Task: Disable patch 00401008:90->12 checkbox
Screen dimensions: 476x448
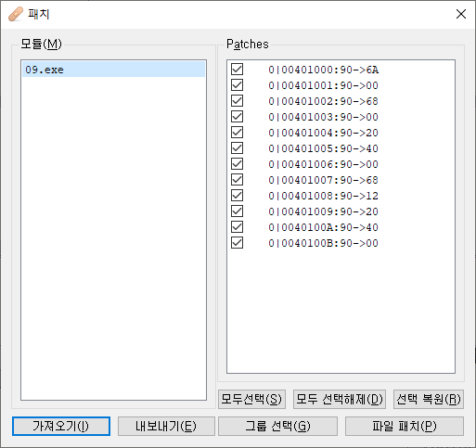Action: tap(237, 196)
